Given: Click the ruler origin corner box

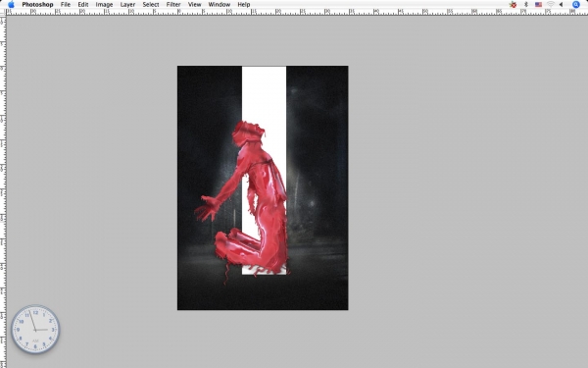Looking at the screenshot, I should (3, 13).
